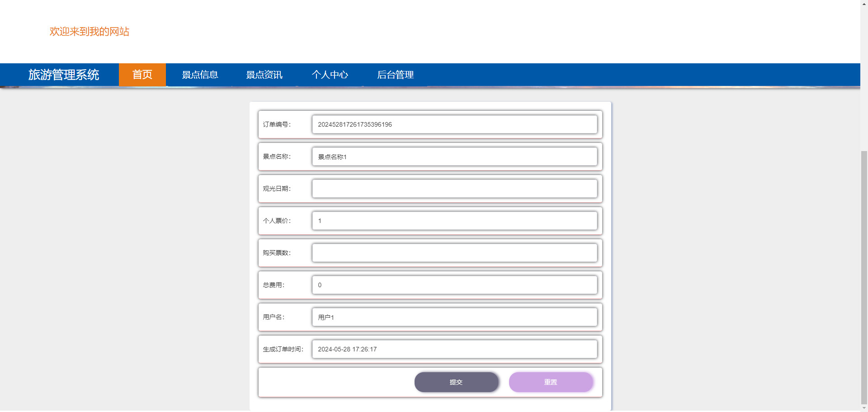Go to 景点信息 menu item
Viewport: 868px width, 412px height.
tap(200, 75)
